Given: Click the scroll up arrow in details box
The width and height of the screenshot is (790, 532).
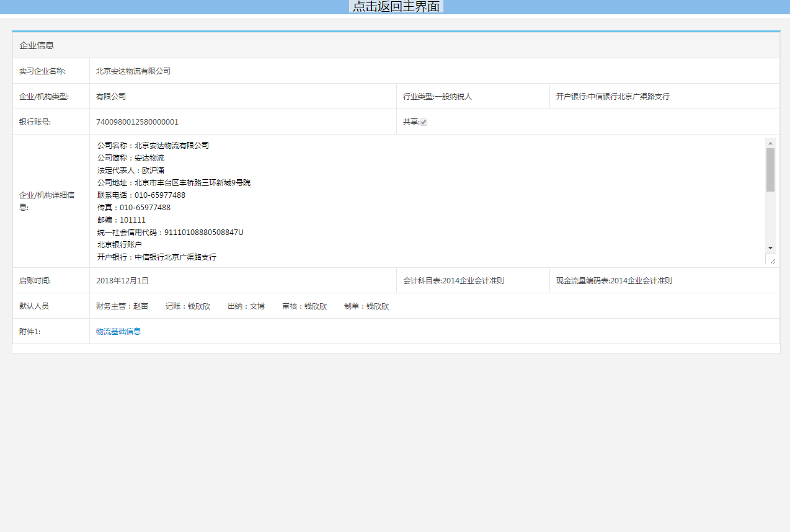Looking at the screenshot, I should (770, 143).
